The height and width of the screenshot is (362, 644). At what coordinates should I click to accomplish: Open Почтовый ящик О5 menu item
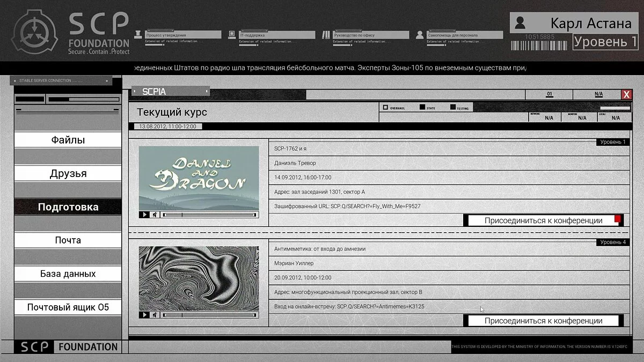click(68, 307)
